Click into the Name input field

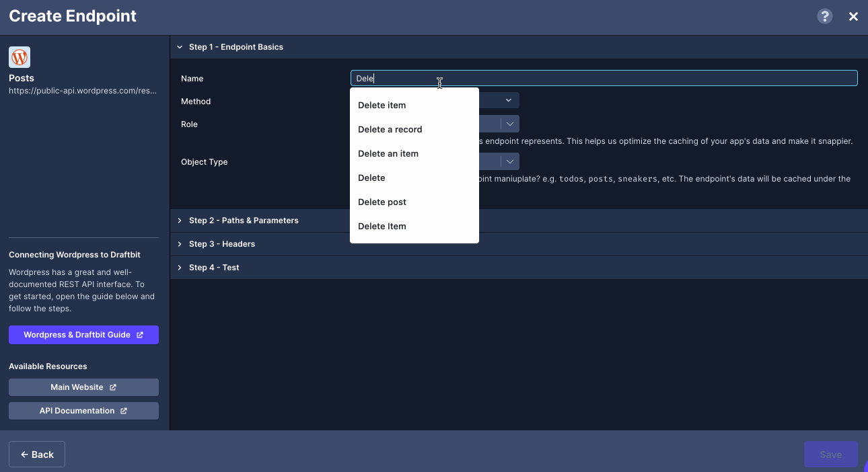click(604, 78)
